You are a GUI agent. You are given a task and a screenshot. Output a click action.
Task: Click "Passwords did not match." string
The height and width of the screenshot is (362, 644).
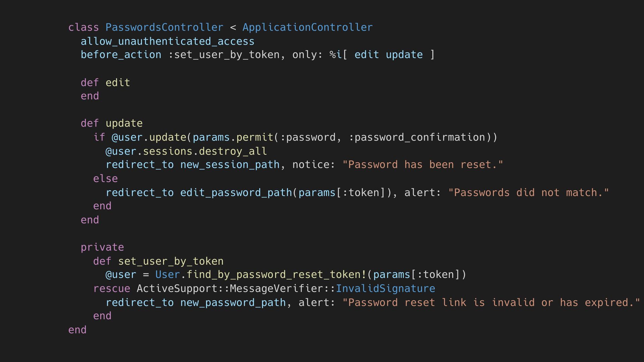pos(529,192)
